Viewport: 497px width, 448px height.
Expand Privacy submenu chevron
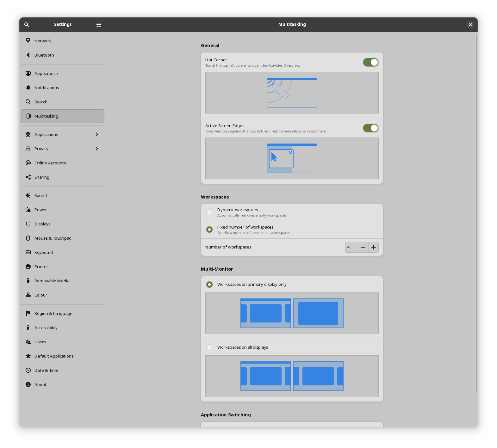pos(97,149)
